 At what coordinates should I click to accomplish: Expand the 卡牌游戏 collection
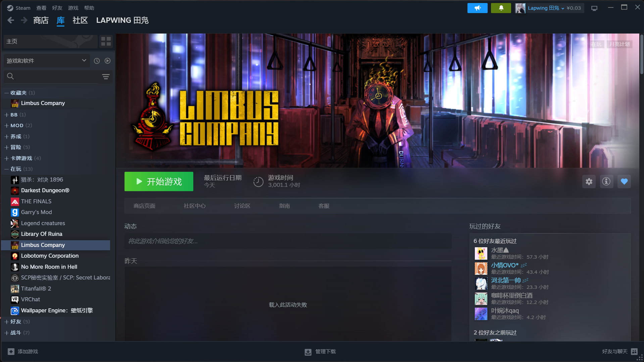pyautogui.click(x=6, y=158)
